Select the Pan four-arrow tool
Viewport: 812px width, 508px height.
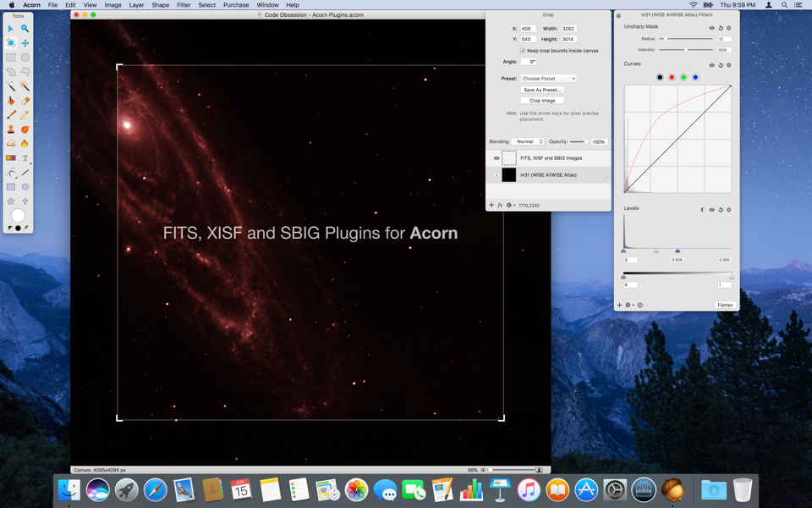pos(25,43)
